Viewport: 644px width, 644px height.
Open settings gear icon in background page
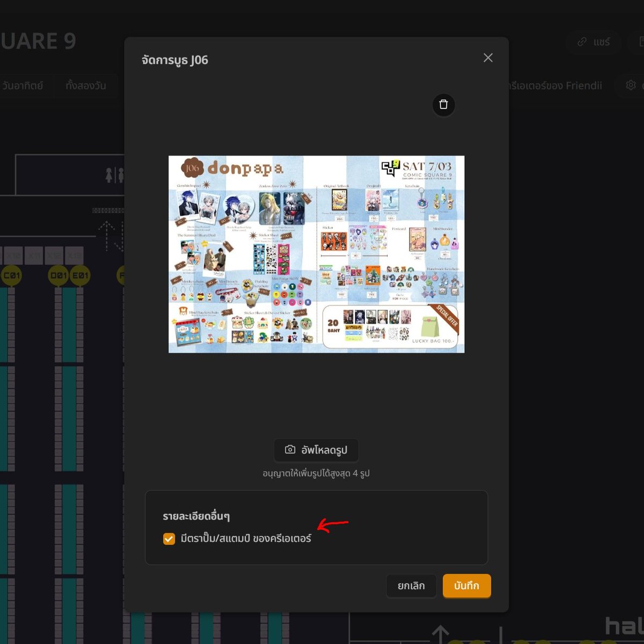(x=631, y=85)
